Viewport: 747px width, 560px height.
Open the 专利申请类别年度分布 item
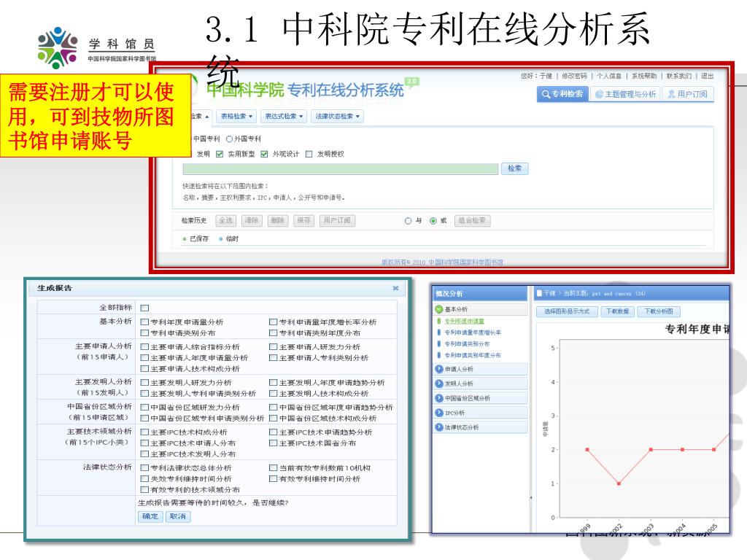point(473,356)
